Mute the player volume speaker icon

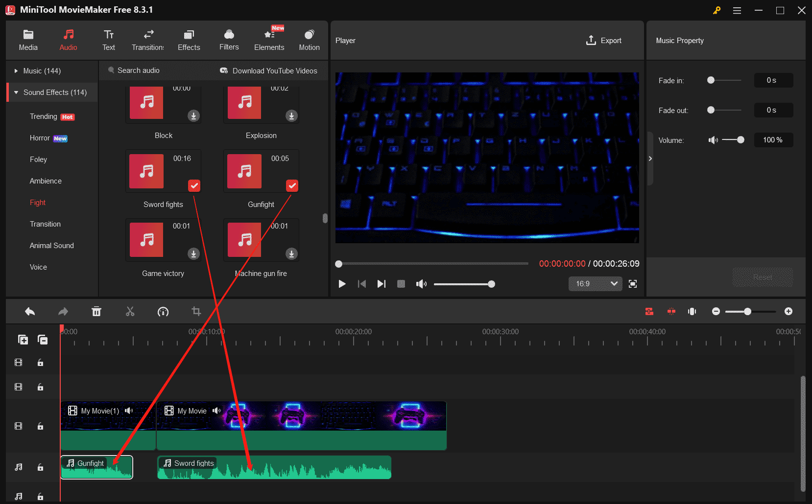421,284
